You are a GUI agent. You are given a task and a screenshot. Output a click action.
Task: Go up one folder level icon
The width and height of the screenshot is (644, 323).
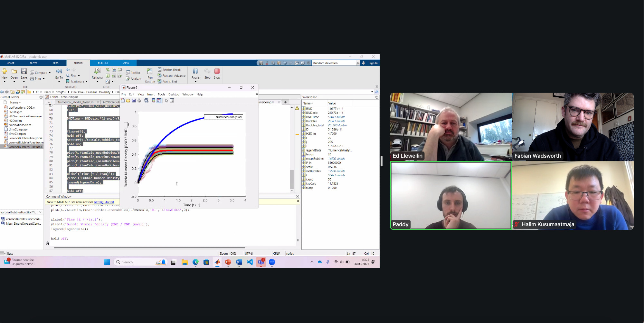coord(12,92)
